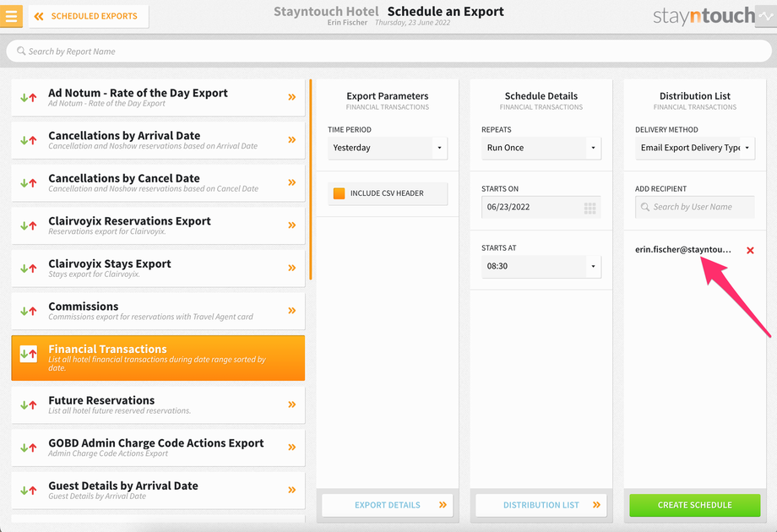Click arrows icon for Clairvoyix Reservations Export
The image size is (777, 532).
point(28,225)
